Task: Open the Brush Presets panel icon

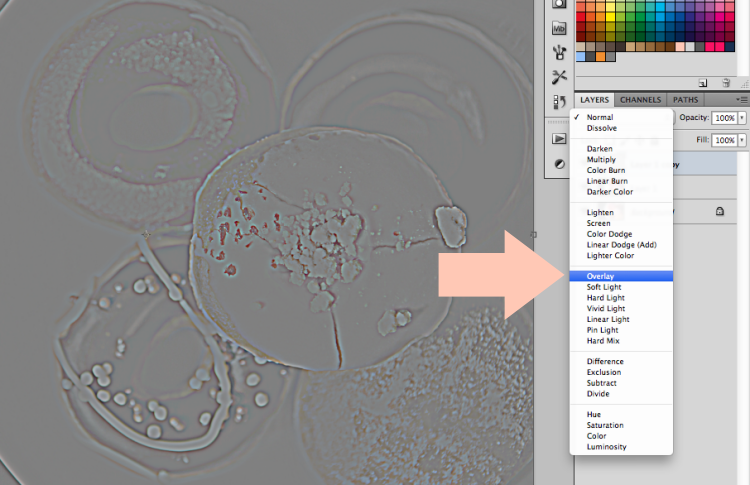Action: tap(559, 52)
